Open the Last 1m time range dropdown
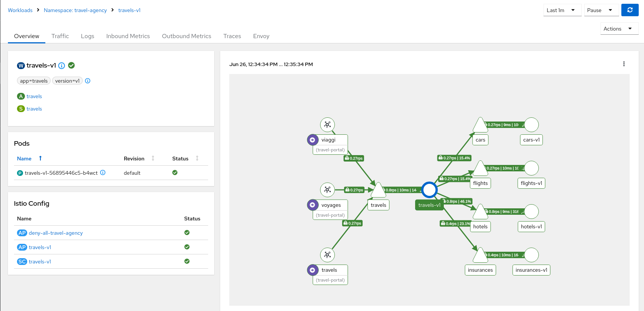The image size is (644, 311). coord(562,10)
